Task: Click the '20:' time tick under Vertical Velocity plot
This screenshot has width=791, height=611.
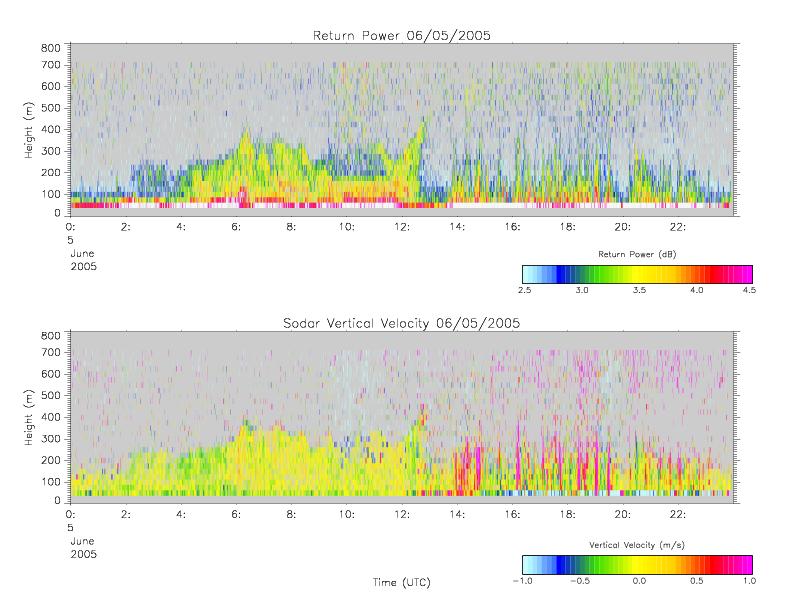Action: point(623,515)
